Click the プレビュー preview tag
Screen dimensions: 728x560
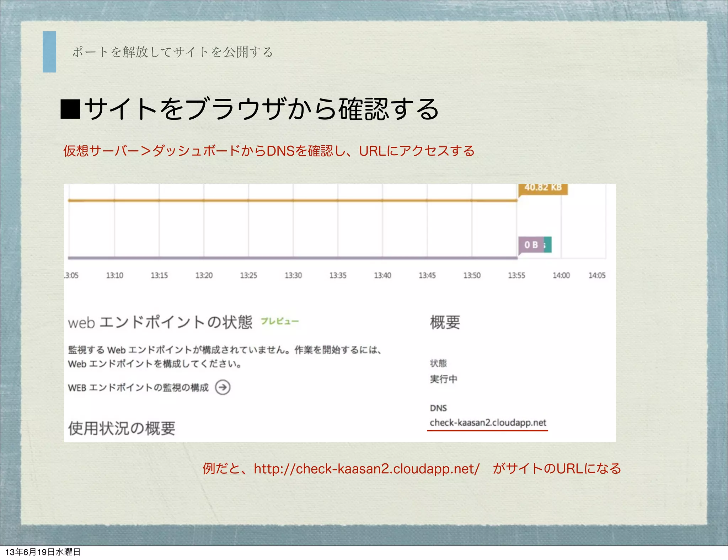click(x=280, y=321)
